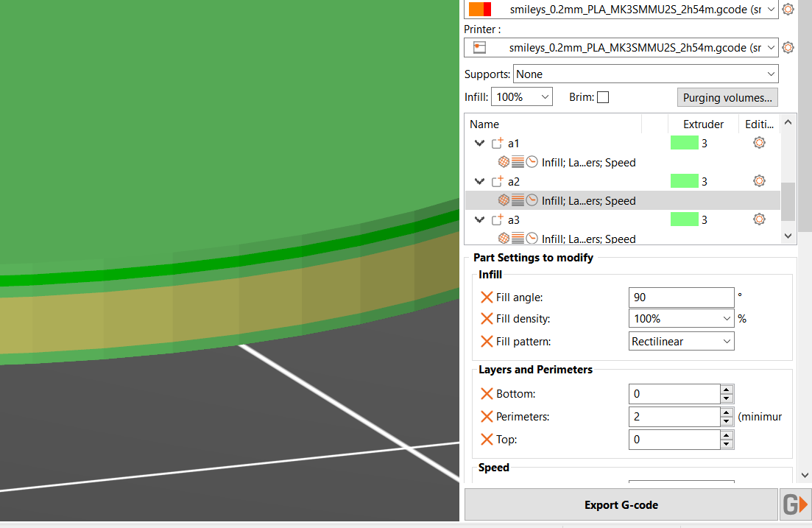Screen dimensions: 812x528
Task: Click the send G-code icon next to Export
Action: pos(795,505)
